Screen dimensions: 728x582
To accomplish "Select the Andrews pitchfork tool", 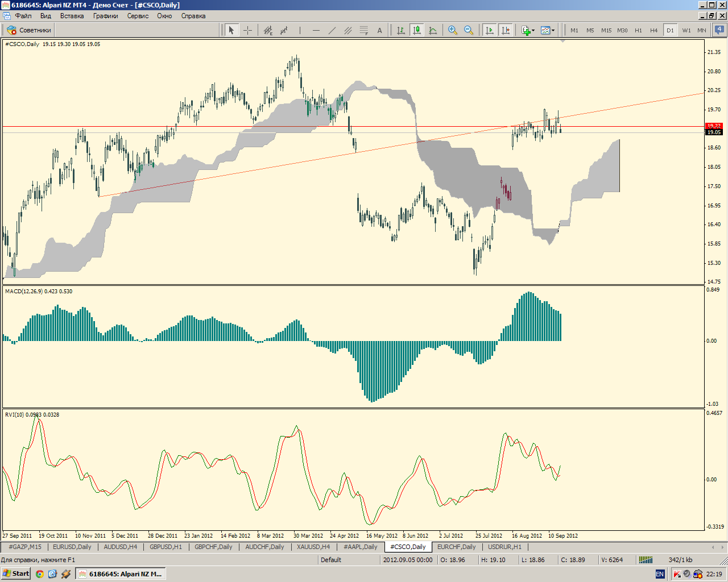I will [268, 30].
